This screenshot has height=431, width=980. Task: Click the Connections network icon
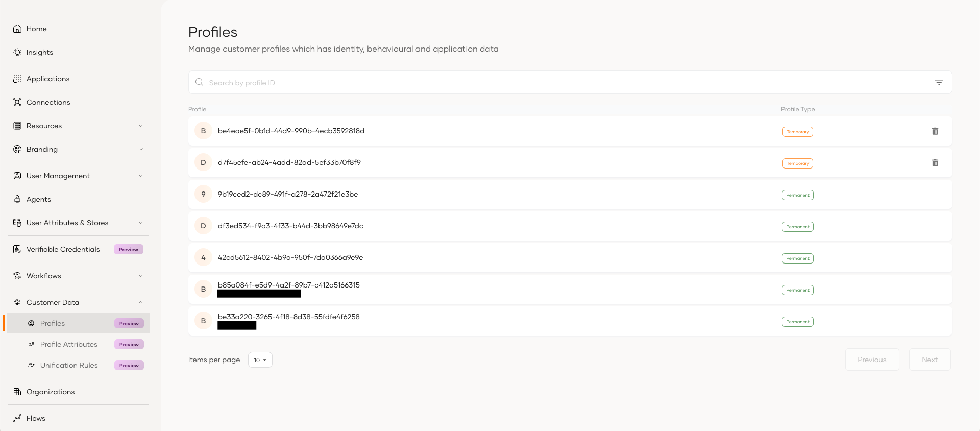(x=17, y=102)
